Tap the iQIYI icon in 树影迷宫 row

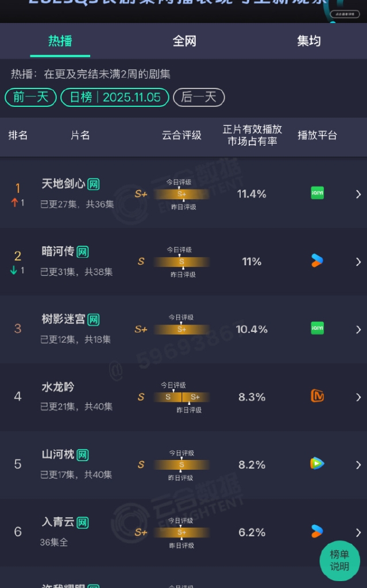point(317,328)
